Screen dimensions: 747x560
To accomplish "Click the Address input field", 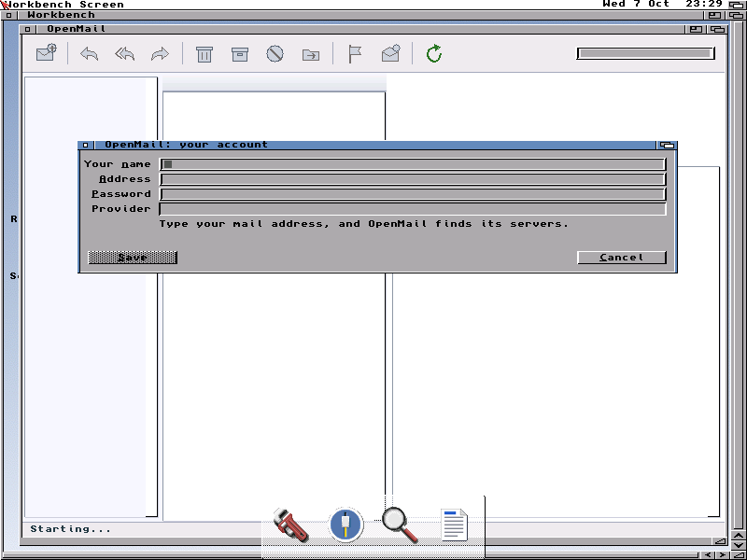I will (x=413, y=179).
